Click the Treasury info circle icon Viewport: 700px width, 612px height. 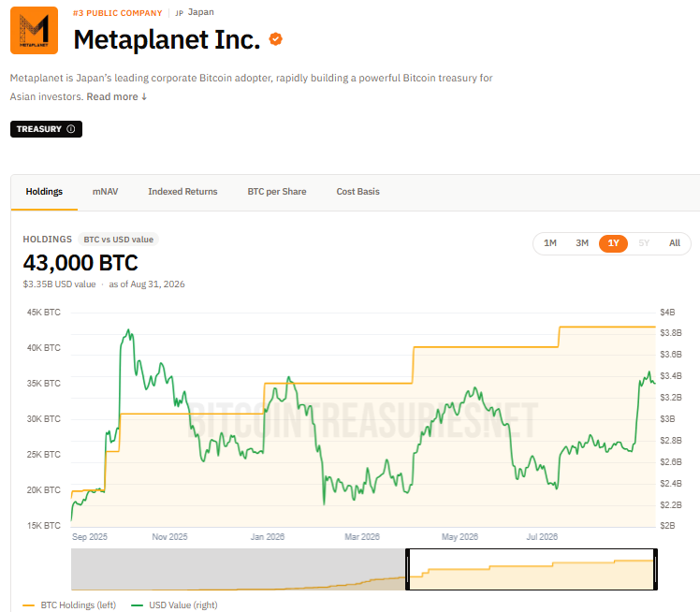(x=70, y=129)
